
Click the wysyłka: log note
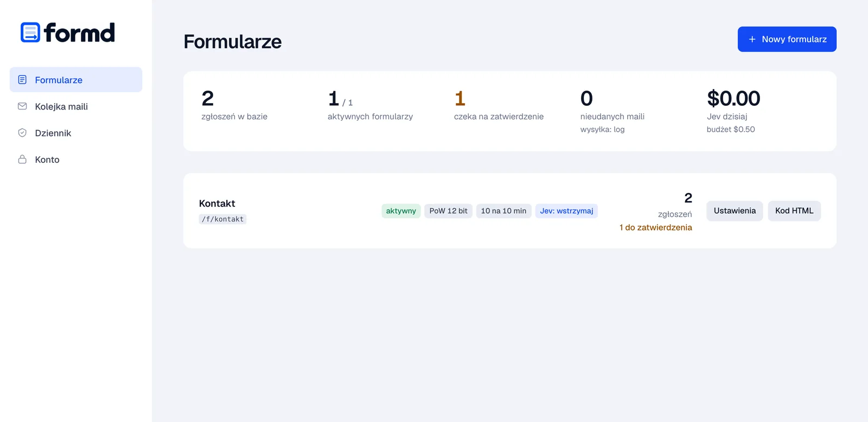pyautogui.click(x=602, y=130)
